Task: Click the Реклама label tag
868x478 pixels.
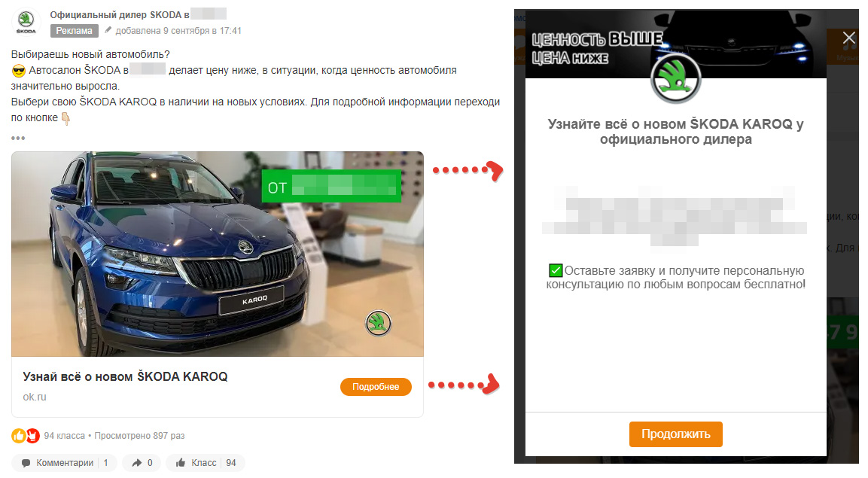Action: [x=75, y=30]
